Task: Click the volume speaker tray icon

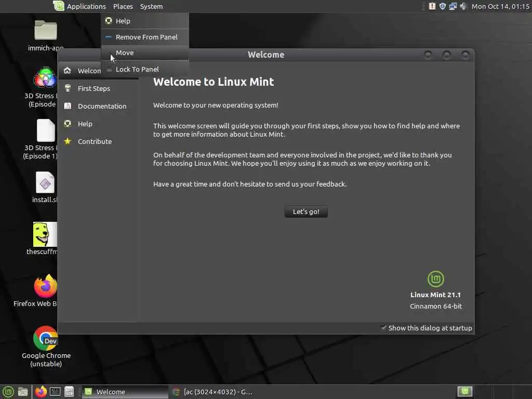Action: click(463, 6)
